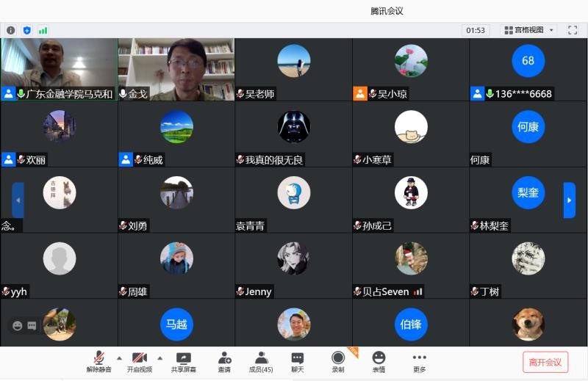Open the 更多 more options menu
The height and width of the screenshot is (381, 588).
(x=419, y=360)
